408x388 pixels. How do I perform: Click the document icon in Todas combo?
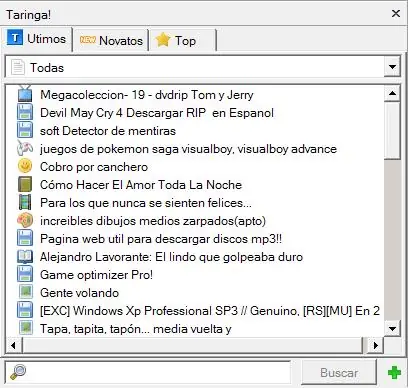click(18, 67)
